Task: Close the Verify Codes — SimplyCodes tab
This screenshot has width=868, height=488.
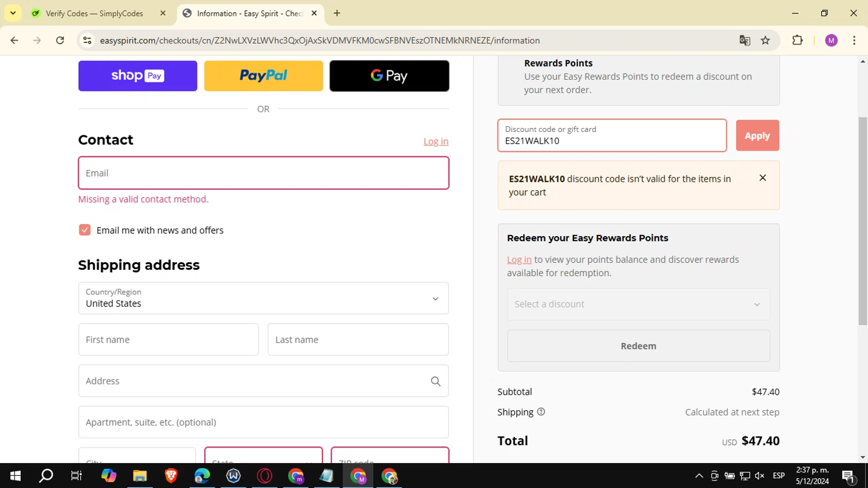Action: 163,13
